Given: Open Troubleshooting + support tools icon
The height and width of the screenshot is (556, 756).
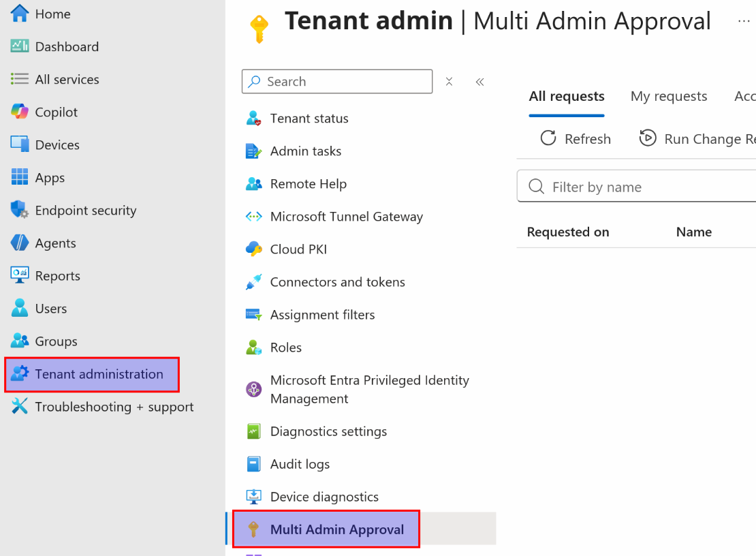Looking at the screenshot, I should pos(20,406).
